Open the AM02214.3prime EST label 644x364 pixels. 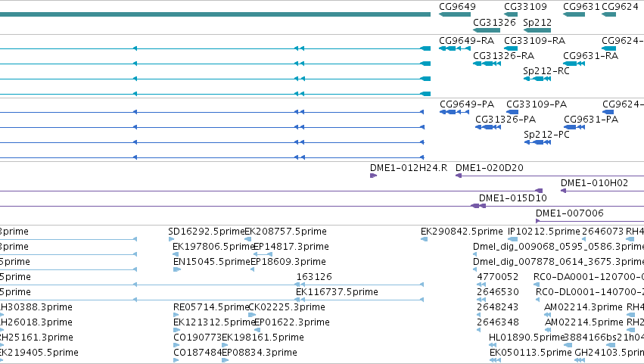(583, 308)
